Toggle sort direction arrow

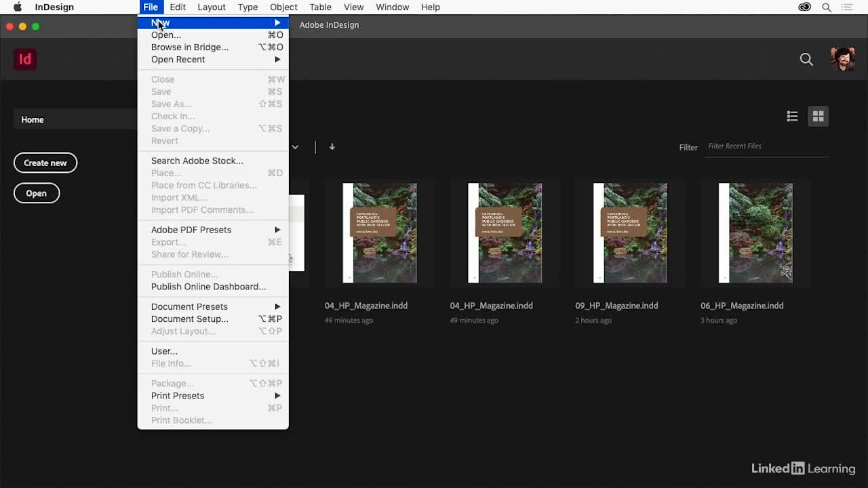click(332, 146)
